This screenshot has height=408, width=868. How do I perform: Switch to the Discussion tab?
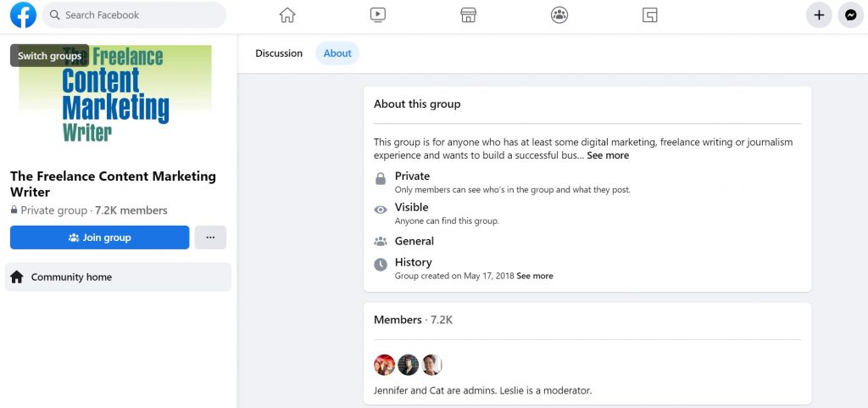[279, 53]
